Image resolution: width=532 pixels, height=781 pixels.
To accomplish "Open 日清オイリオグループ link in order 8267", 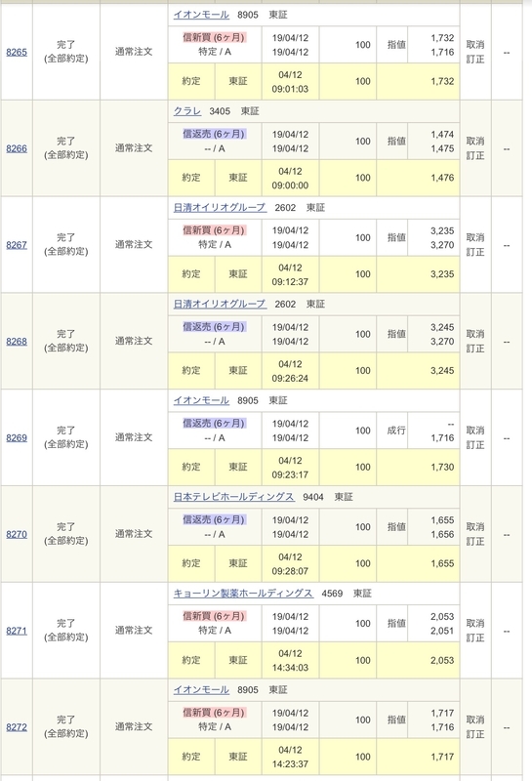I will [x=220, y=207].
